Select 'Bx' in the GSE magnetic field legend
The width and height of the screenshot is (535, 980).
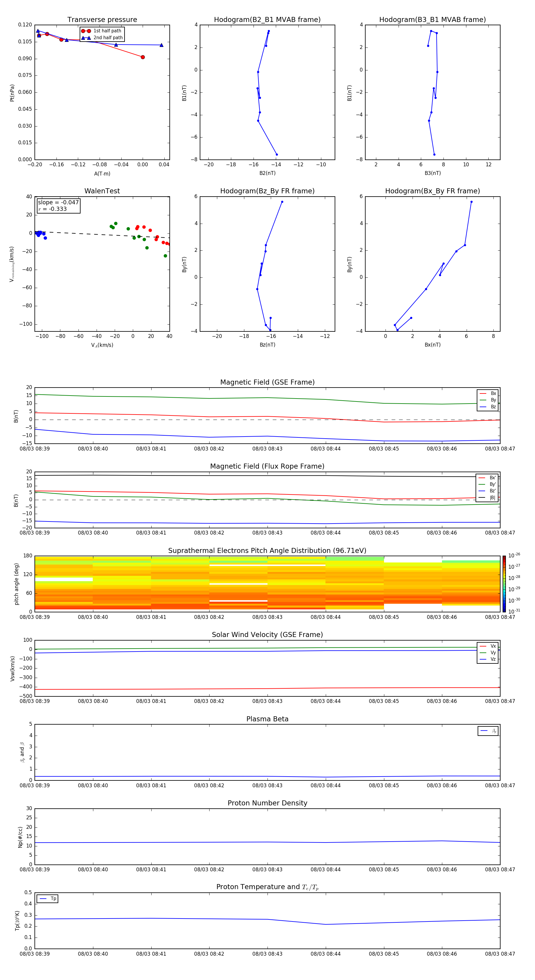click(x=488, y=393)
